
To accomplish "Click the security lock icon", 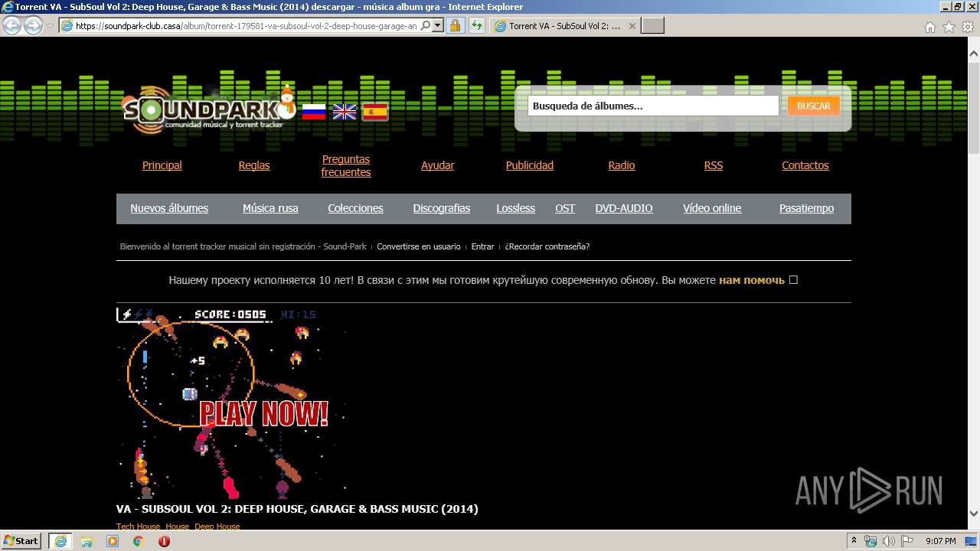I will click(455, 26).
